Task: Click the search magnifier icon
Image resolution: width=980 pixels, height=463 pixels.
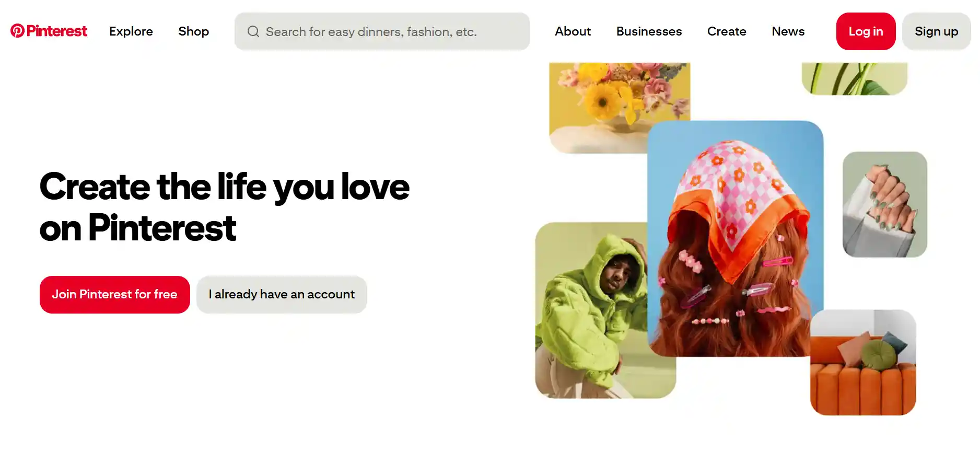Action: pyautogui.click(x=253, y=31)
